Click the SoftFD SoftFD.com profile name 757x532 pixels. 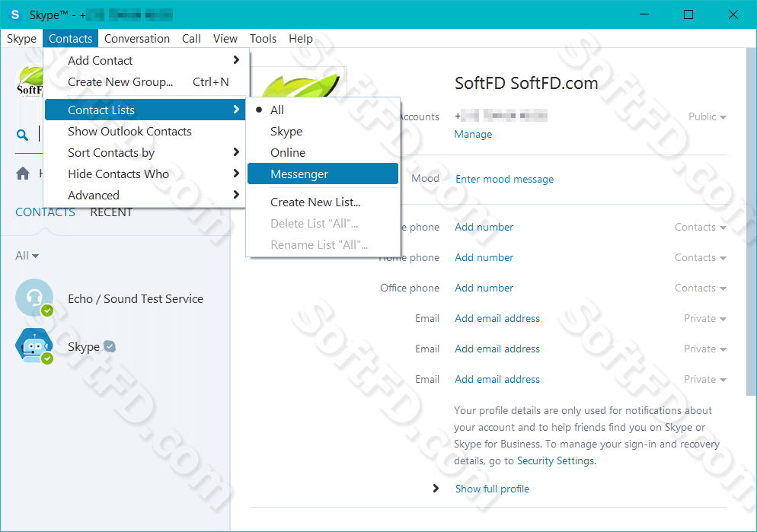pos(526,83)
